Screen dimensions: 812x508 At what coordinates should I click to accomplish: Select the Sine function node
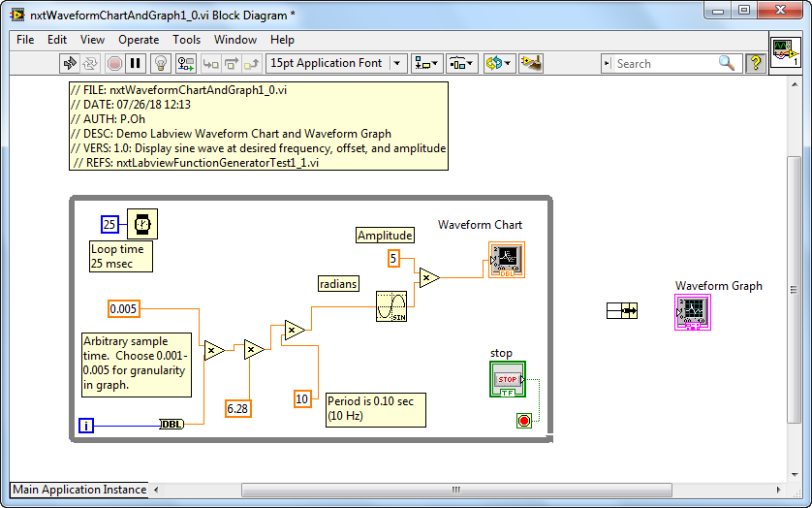pos(391,306)
